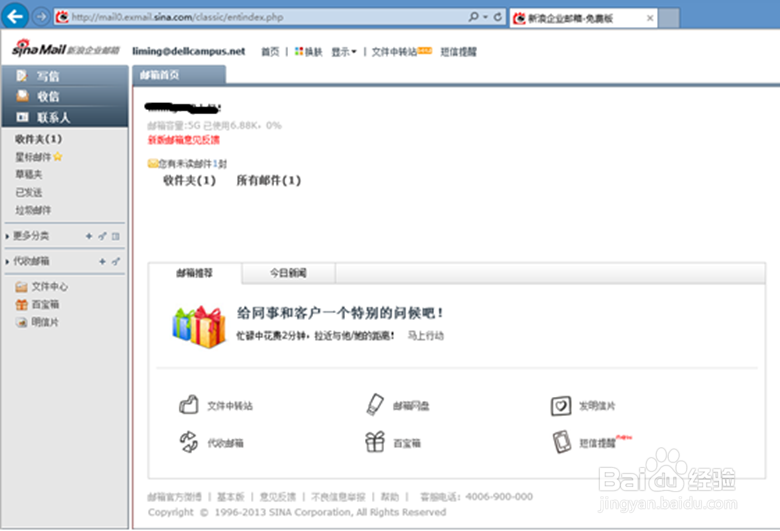Click the red 新版邮箱意见反馈 link
Viewport: 780px width, 531px height.
pos(184,140)
